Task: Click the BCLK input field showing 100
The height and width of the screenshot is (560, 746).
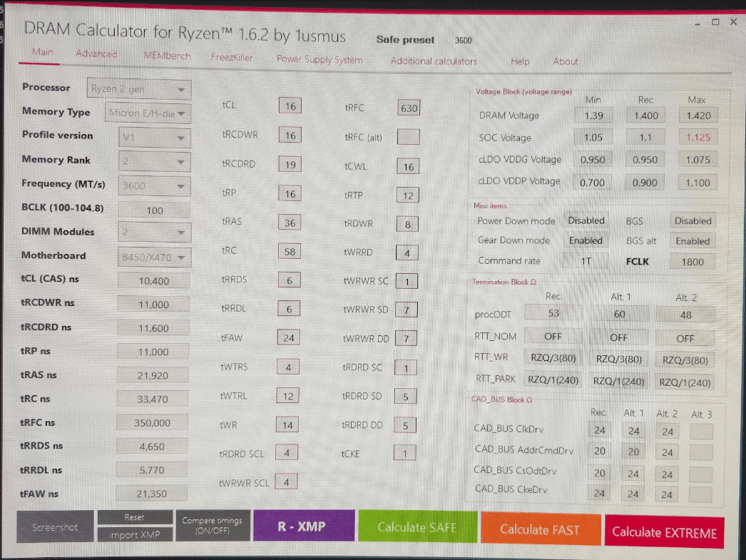Action: tap(155, 210)
